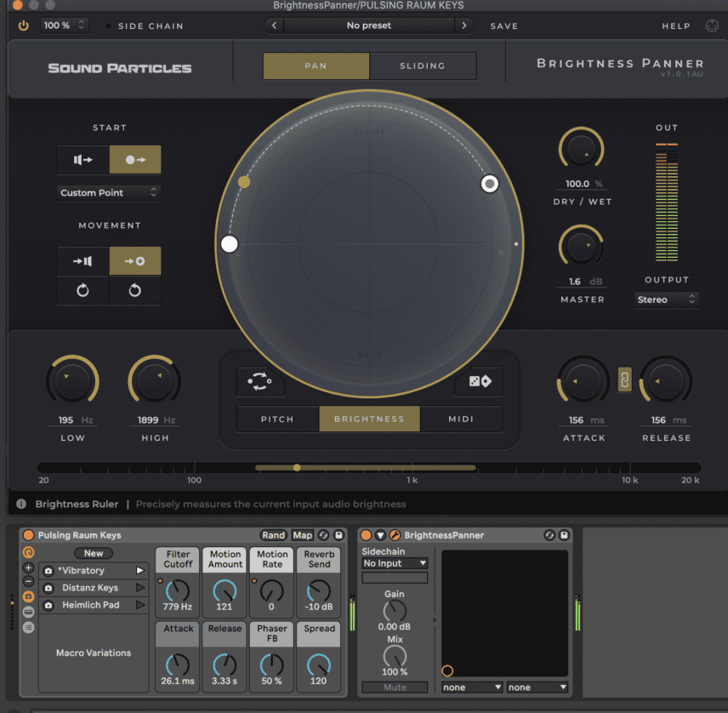728x713 pixels.
Task: Go to the next preset arrow
Action: click(x=464, y=26)
